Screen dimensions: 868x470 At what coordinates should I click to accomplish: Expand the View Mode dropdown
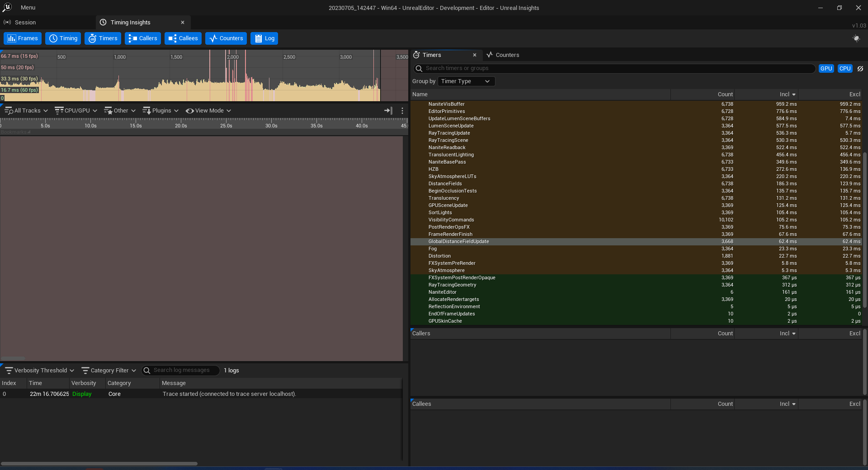tap(208, 111)
